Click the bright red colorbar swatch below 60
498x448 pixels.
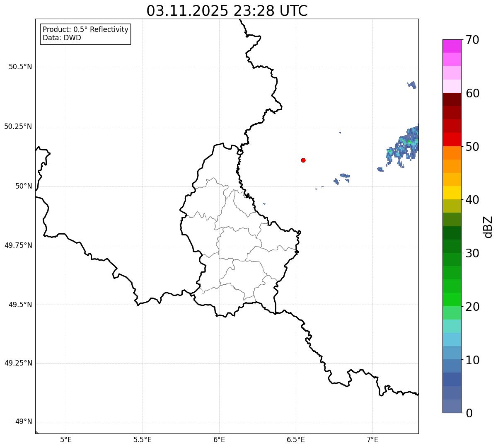[452, 139]
